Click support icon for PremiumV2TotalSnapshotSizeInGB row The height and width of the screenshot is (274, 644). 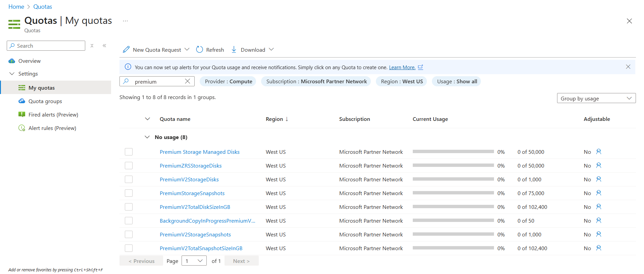(599, 248)
